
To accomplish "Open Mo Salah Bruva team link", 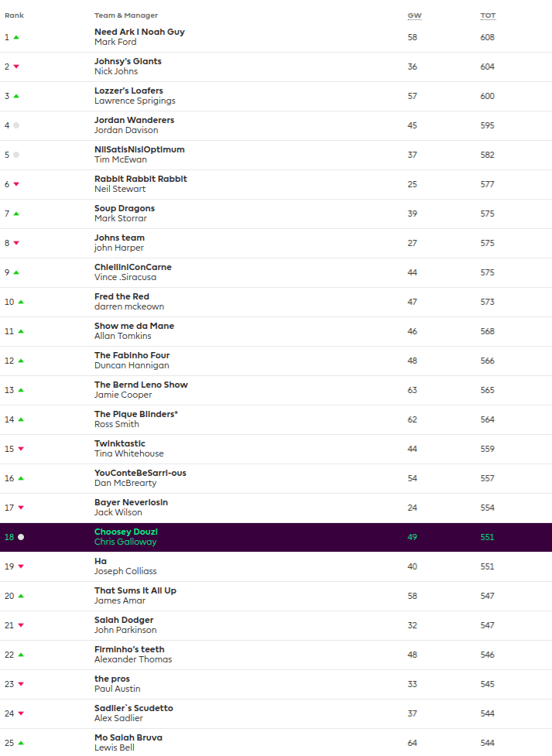I will tap(129, 737).
